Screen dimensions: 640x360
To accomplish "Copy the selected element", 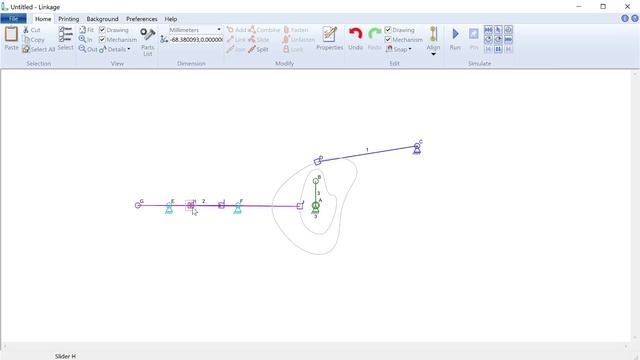I will (33, 40).
